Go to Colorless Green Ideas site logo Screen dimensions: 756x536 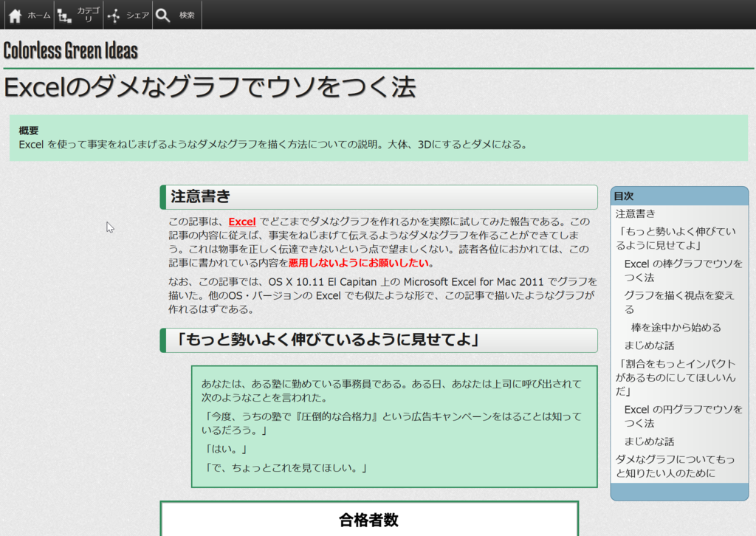71,51
